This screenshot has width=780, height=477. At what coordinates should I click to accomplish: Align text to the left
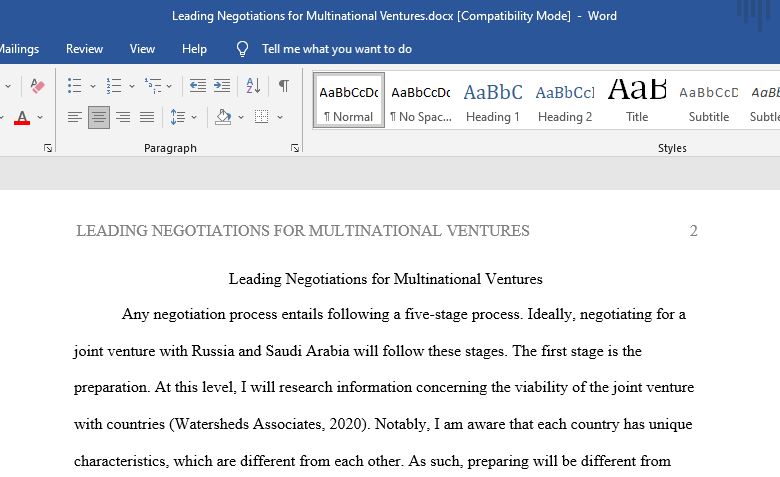75,117
